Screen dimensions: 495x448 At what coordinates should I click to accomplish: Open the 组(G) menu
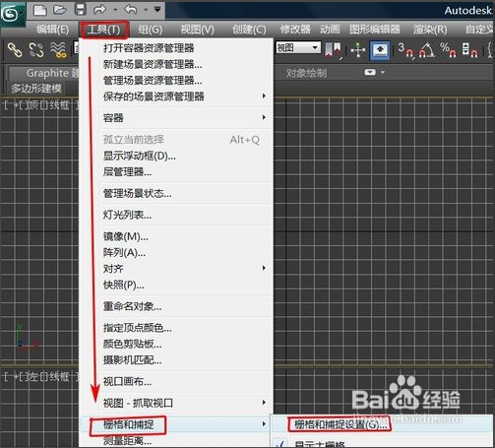point(151,30)
